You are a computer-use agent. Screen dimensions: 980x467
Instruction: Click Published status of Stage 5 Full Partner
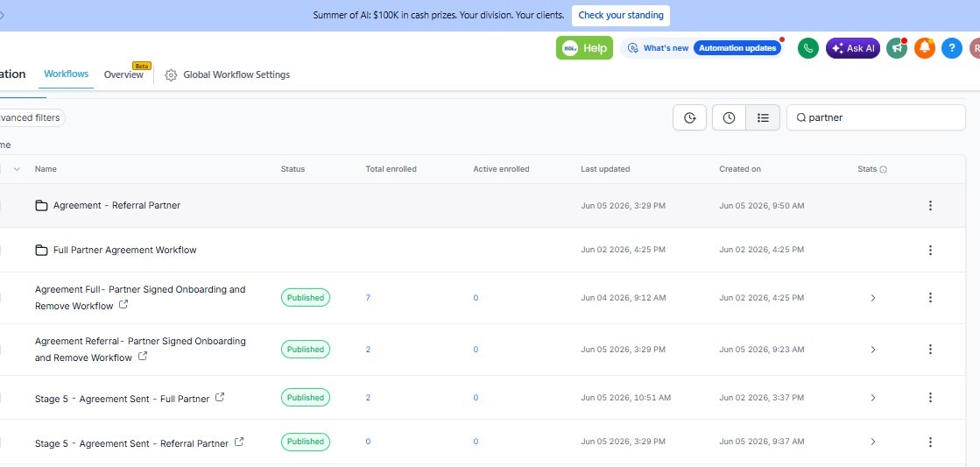(x=306, y=398)
